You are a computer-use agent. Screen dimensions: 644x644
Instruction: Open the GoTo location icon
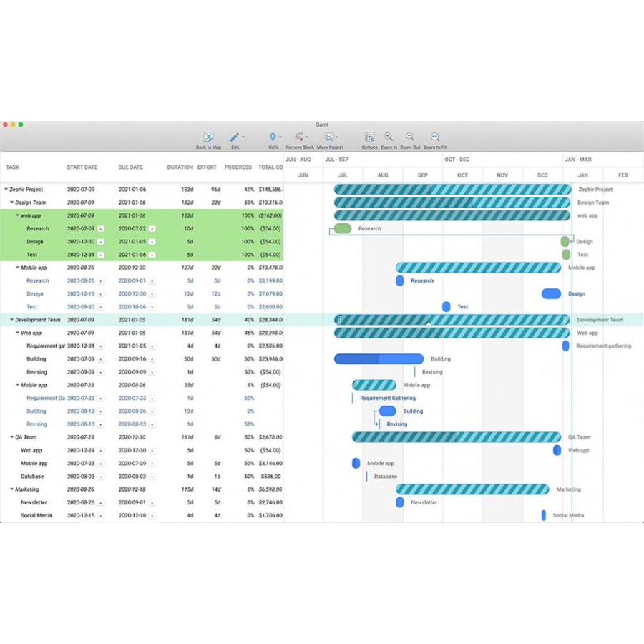point(273,136)
